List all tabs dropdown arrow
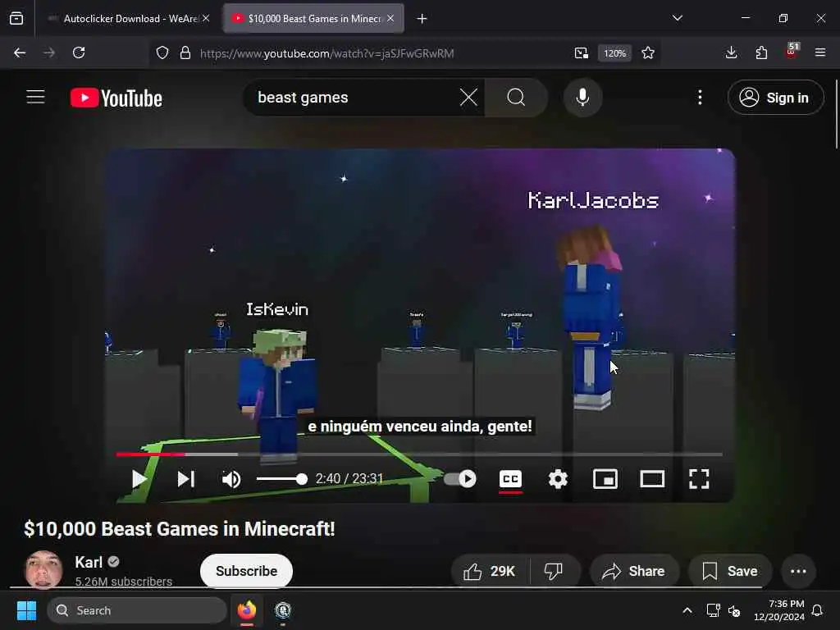840x630 pixels. pyautogui.click(x=677, y=18)
